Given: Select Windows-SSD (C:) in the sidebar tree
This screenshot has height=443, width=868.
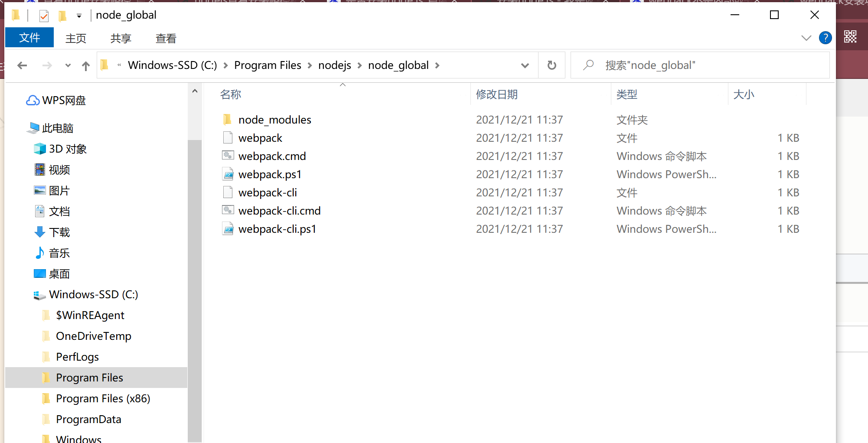Looking at the screenshot, I should pyautogui.click(x=93, y=295).
